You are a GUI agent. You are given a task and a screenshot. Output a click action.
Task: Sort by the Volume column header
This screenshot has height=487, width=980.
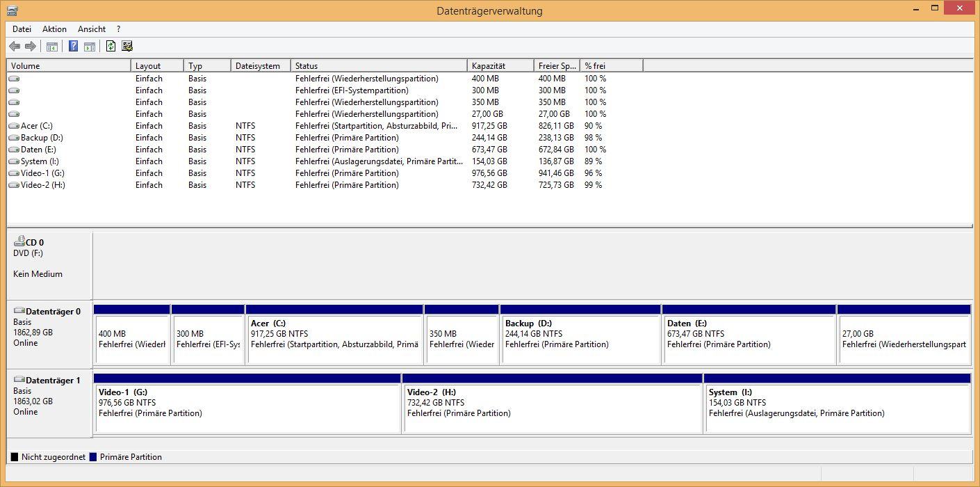pos(69,66)
